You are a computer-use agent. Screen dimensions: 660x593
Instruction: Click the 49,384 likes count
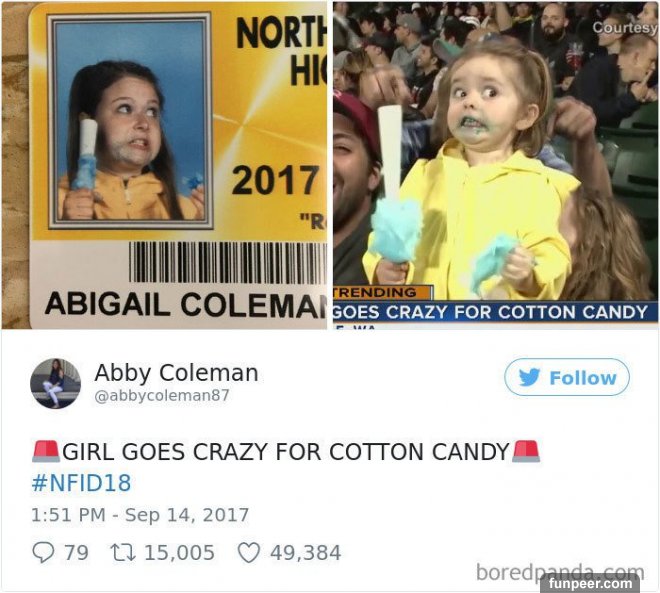pos(306,553)
